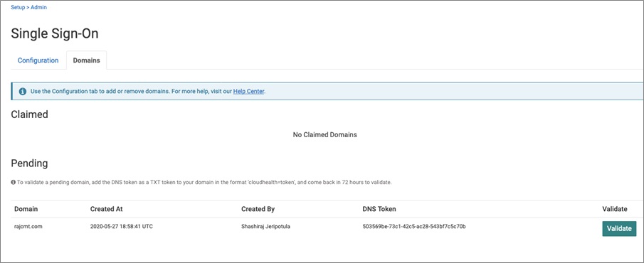Click the Pending section heading
This screenshot has width=644, height=263.
click(x=29, y=163)
